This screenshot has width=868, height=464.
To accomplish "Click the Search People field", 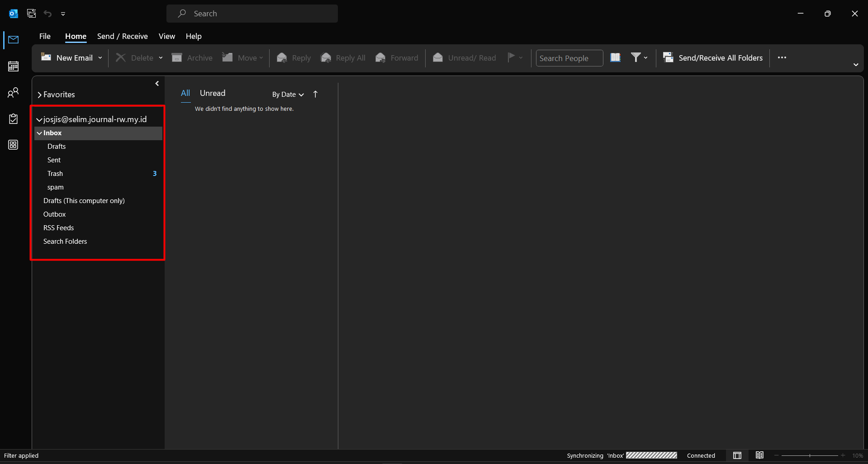I will [x=569, y=58].
